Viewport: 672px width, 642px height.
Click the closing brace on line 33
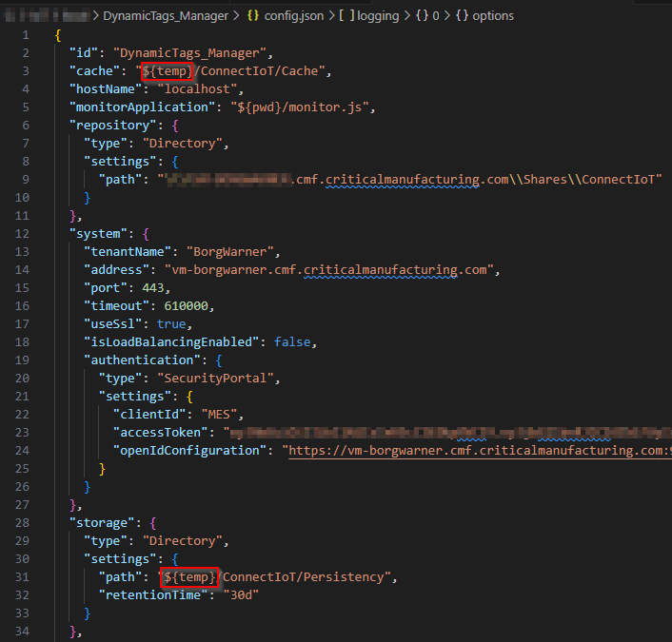click(x=87, y=613)
